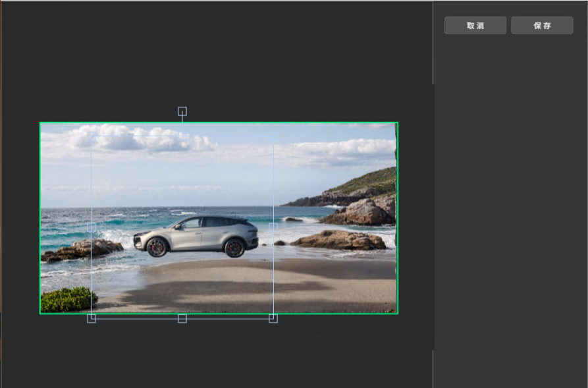The height and width of the screenshot is (388, 588).
Task: Click the rotation handle above the selection box
Action: pyautogui.click(x=182, y=111)
